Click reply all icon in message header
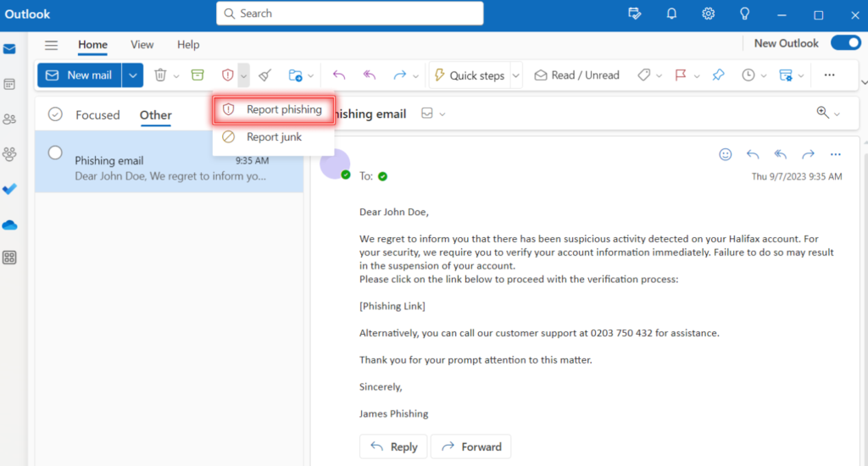 point(780,154)
